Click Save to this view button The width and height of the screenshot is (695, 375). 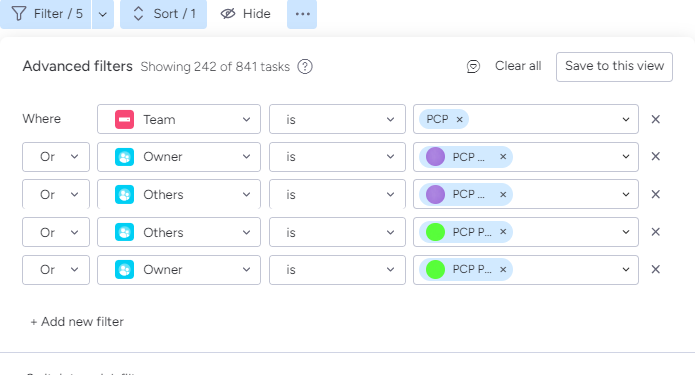(x=614, y=66)
